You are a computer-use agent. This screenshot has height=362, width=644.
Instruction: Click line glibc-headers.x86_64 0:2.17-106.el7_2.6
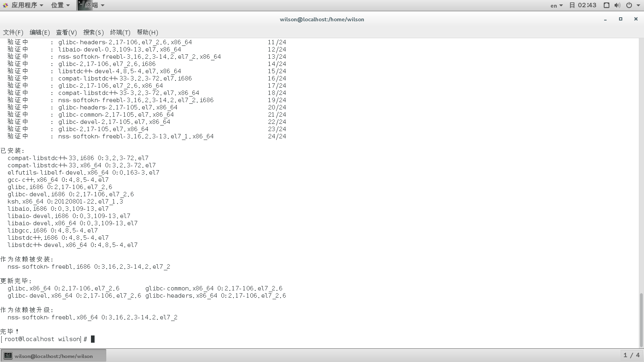[x=216, y=296]
